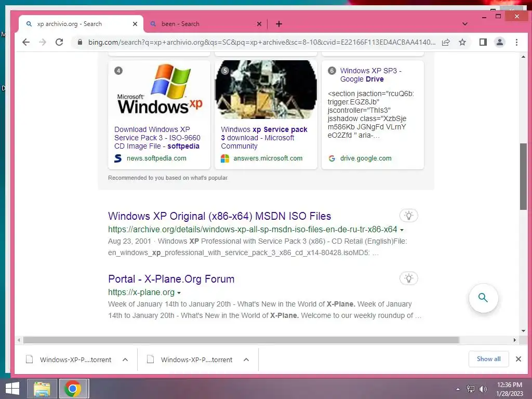Viewport: 532px width, 399px height.
Task: Click the horizontal scrollbar thumb
Action: pyautogui.click(x=241, y=340)
